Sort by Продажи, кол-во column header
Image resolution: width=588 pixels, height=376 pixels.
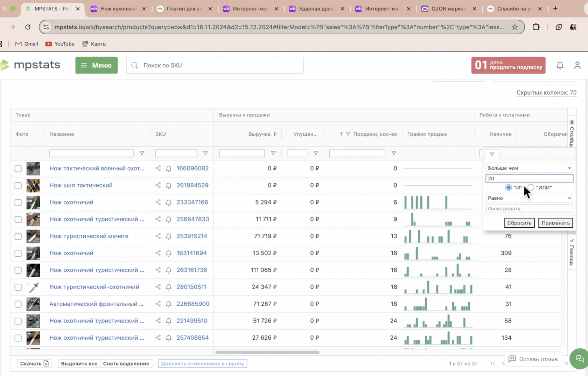[x=375, y=134]
